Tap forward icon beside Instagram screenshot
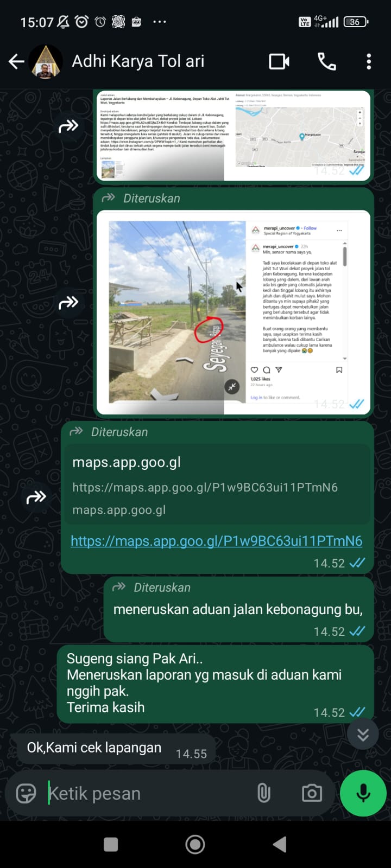The image size is (391, 868). pos(68,303)
